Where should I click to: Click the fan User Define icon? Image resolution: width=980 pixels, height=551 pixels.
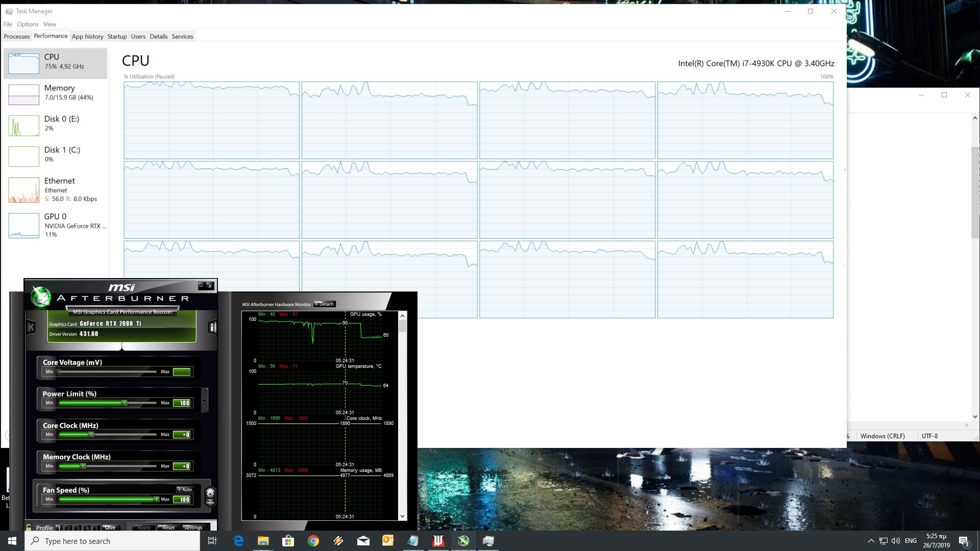[210, 495]
